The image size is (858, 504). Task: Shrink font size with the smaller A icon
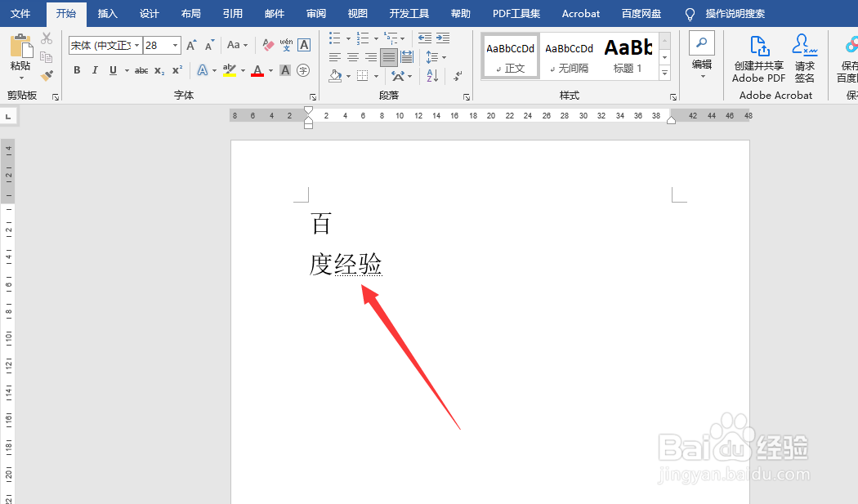point(209,45)
